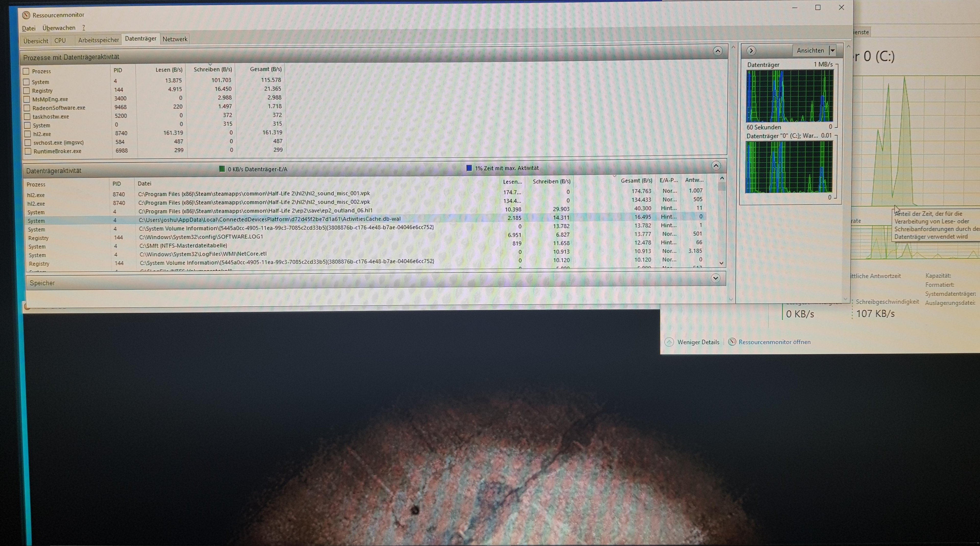
Task: Click the blue max. Aktivität legend square
Action: tap(469, 168)
